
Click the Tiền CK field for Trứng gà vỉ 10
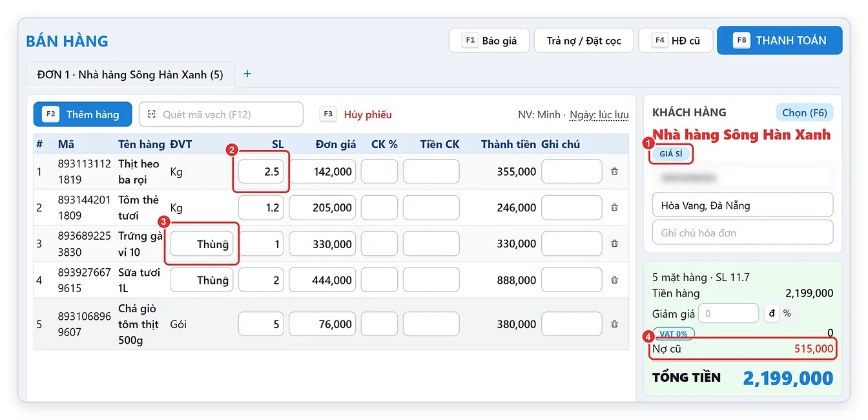431,244
